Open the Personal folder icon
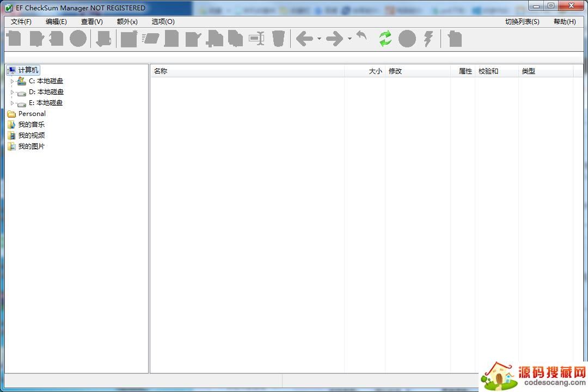 12,113
